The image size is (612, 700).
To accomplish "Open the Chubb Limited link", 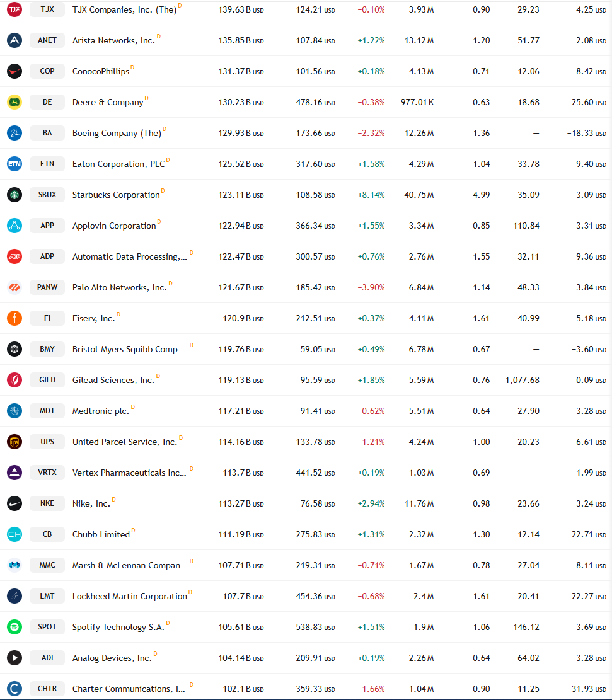I will click(x=101, y=534).
